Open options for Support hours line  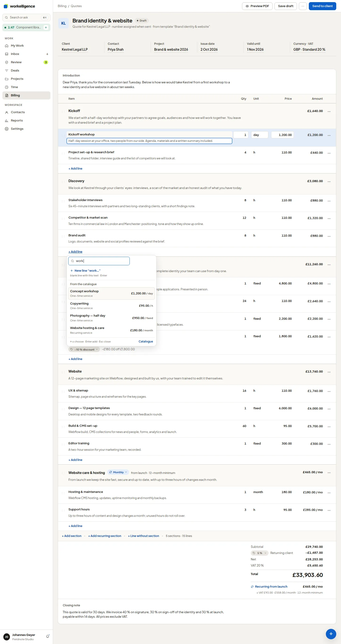329,510
